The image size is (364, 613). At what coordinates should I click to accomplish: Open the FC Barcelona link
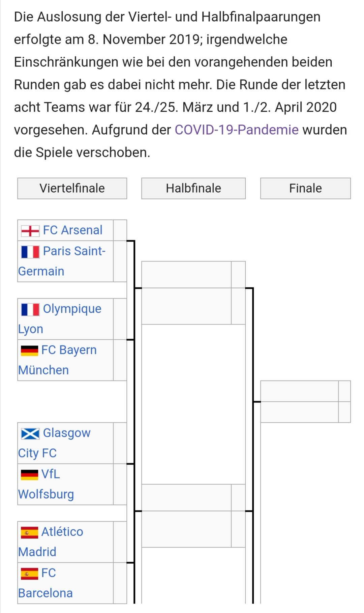45,583
